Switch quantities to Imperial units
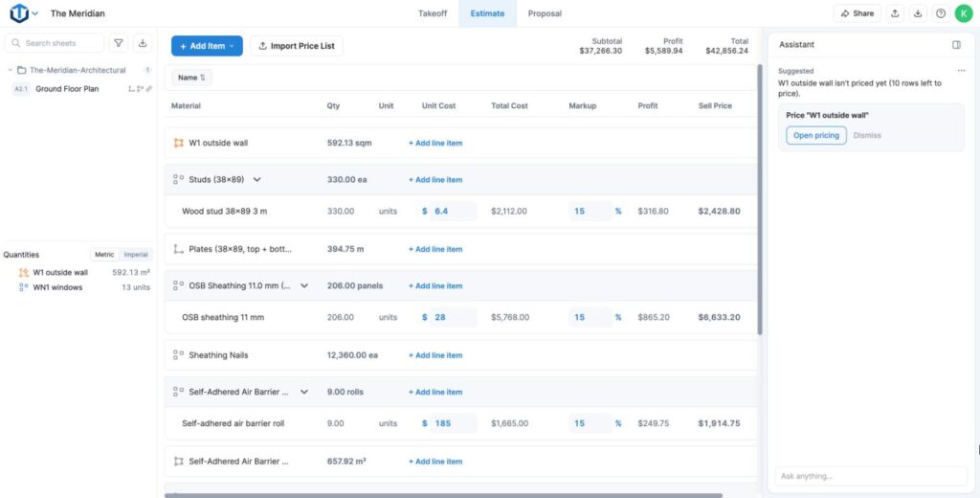980x498 pixels. pyautogui.click(x=136, y=255)
